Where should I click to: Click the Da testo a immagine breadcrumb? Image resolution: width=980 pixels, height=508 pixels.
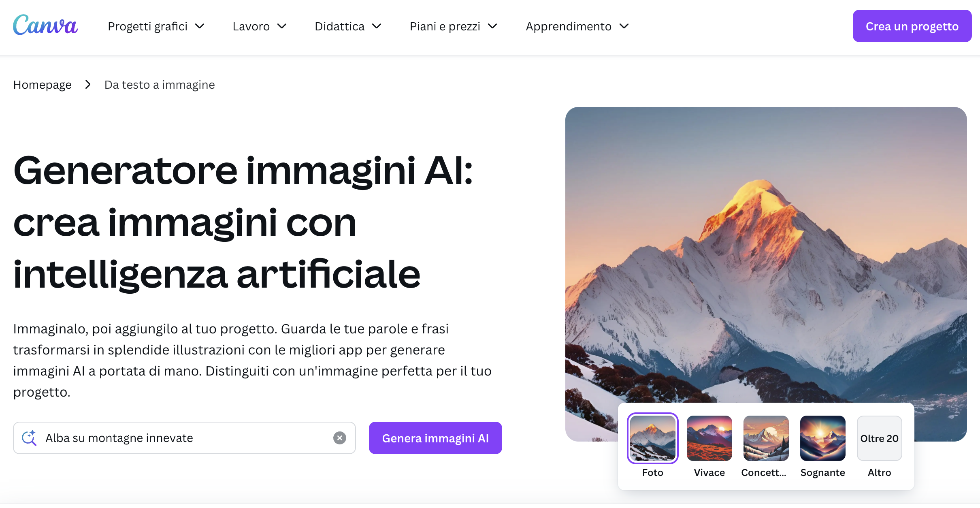point(160,85)
